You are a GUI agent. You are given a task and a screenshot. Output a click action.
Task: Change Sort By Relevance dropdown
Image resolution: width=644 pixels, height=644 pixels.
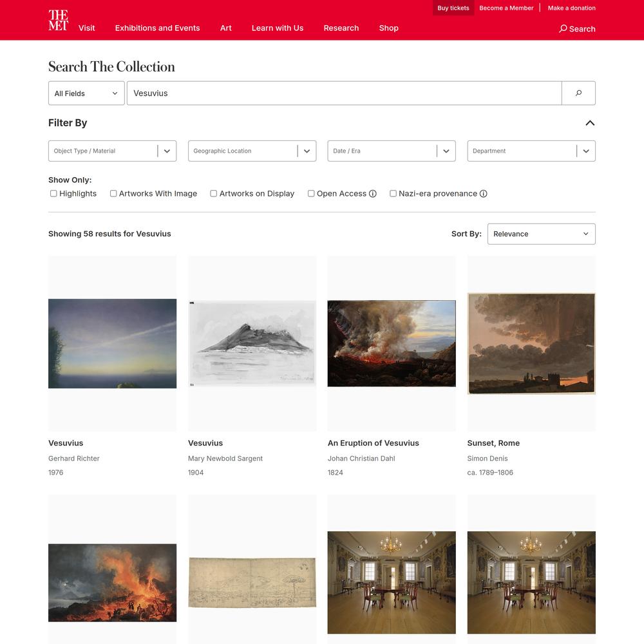click(542, 234)
